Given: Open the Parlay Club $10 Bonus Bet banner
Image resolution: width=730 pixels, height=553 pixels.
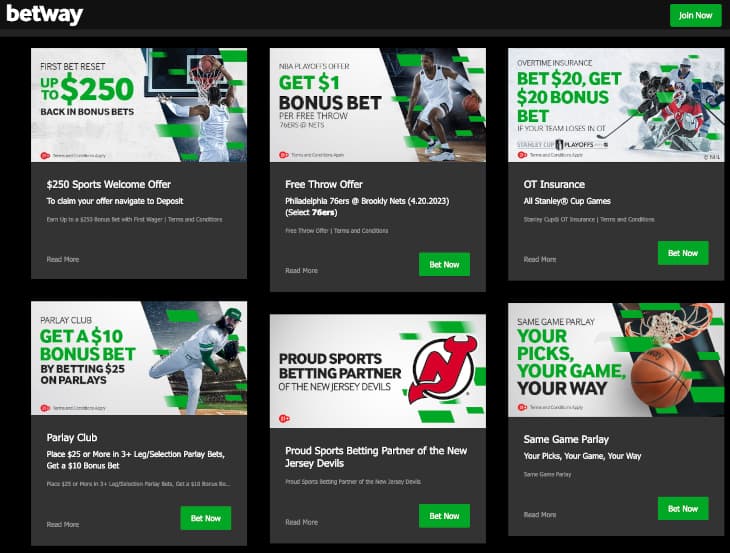Looking at the screenshot, I should 139,358.
